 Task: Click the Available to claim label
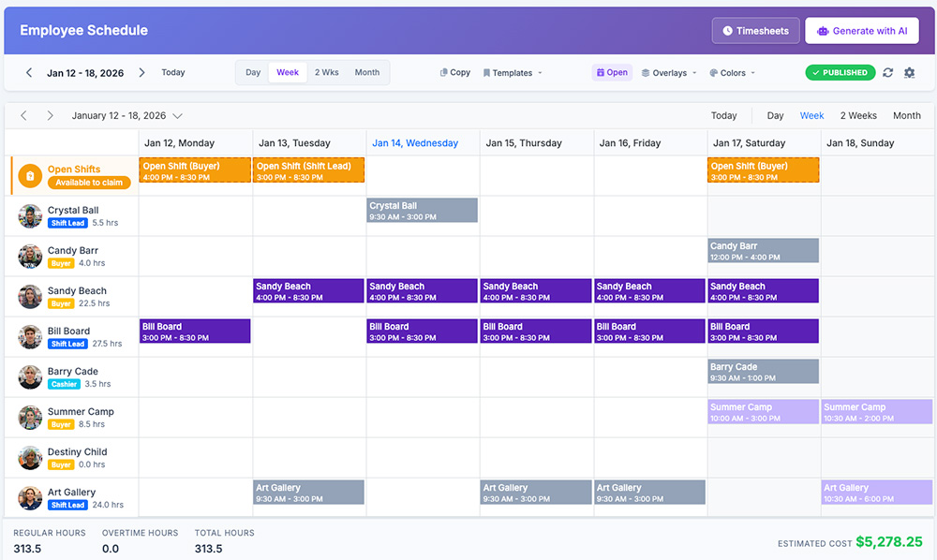pyautogui.click(x=88, y=184)
